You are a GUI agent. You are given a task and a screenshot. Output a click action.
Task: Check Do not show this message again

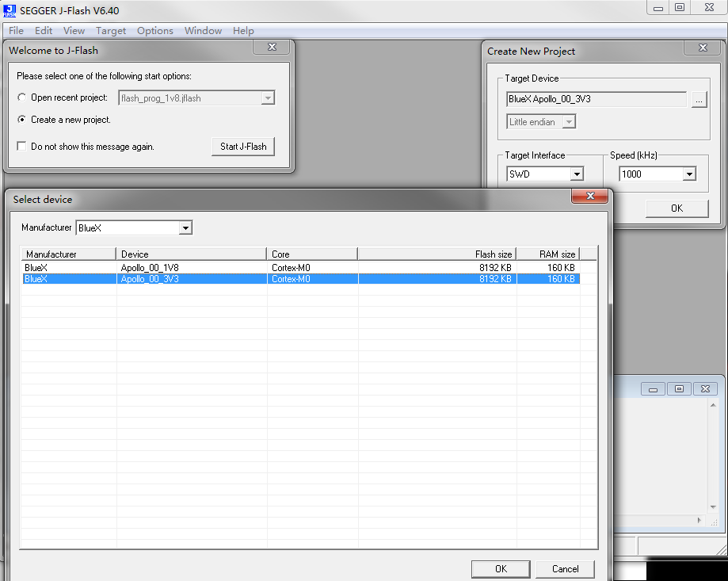[x=21, y=147]
